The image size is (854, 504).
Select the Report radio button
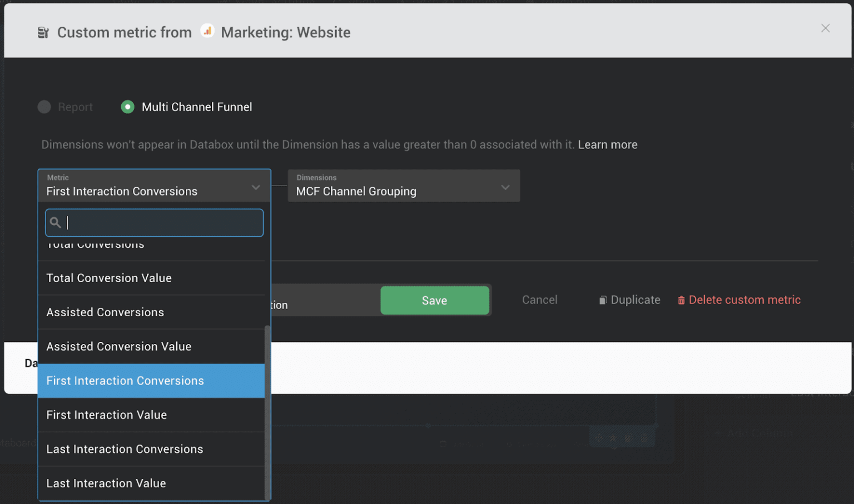44,107
